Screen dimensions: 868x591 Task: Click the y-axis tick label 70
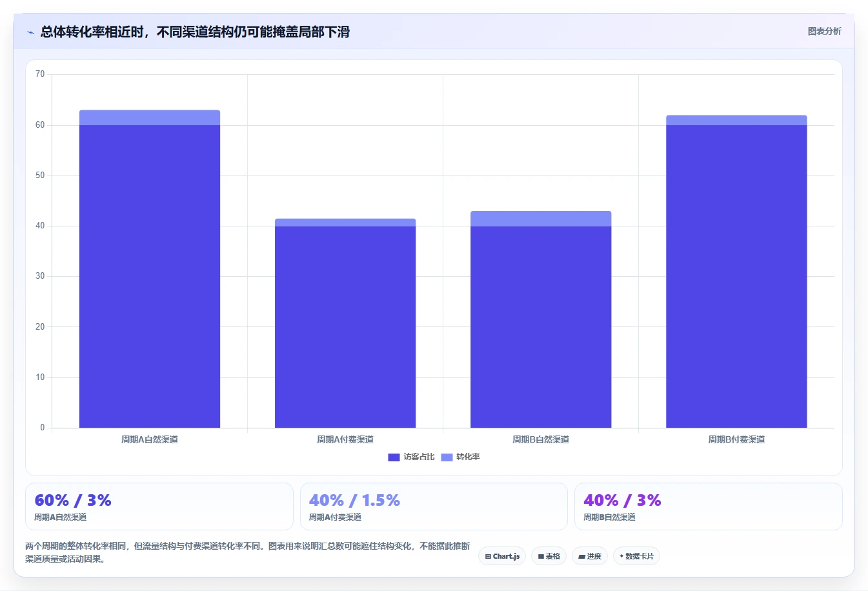tap(40, 74)
